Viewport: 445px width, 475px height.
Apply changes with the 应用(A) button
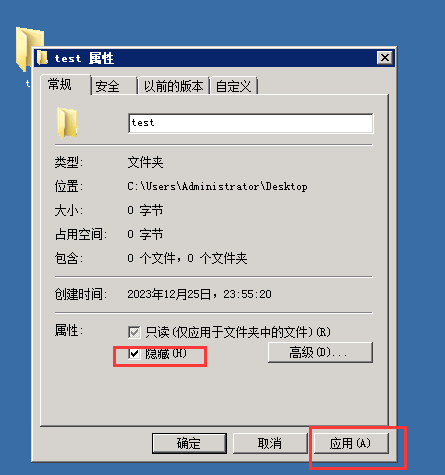[351, 443]
